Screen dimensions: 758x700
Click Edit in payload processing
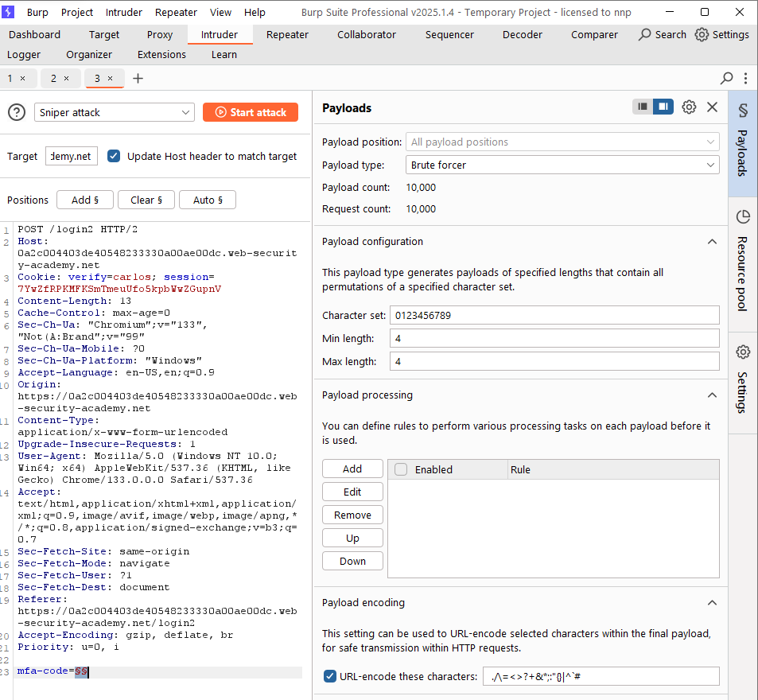click(x=352, y=492)
